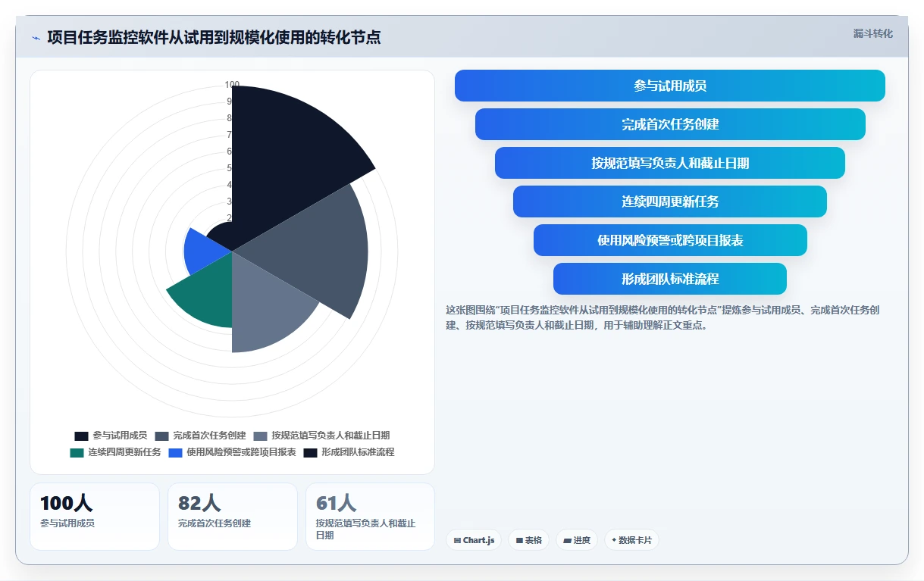Image resolution: width=924 pixels, height=581 pixels.
Task: Toggle 完成首次任务创建 legend swatch
Action: (161, 436)
